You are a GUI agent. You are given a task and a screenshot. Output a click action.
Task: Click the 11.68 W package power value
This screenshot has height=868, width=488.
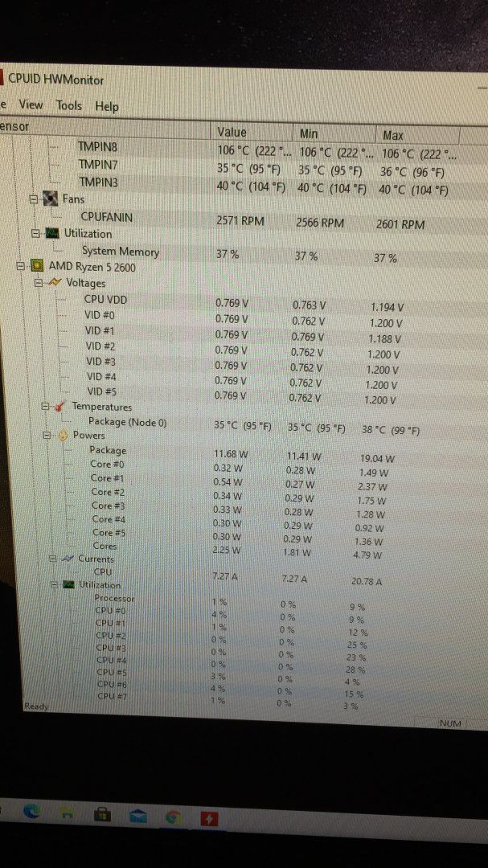(231, 454)
